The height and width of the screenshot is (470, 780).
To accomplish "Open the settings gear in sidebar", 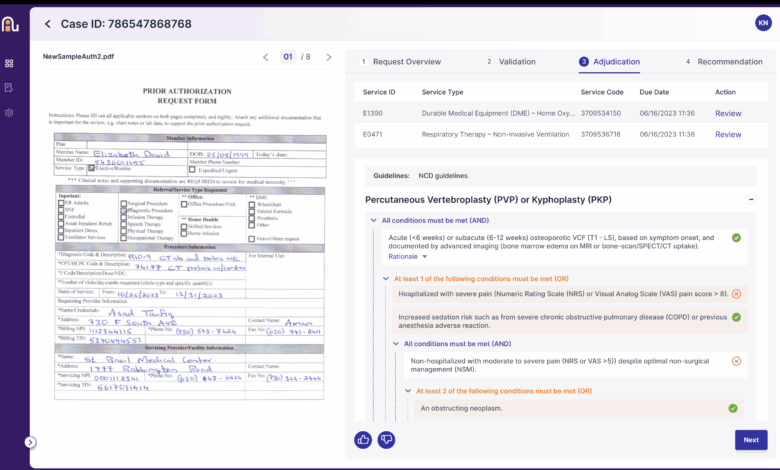I will [9, 113].
